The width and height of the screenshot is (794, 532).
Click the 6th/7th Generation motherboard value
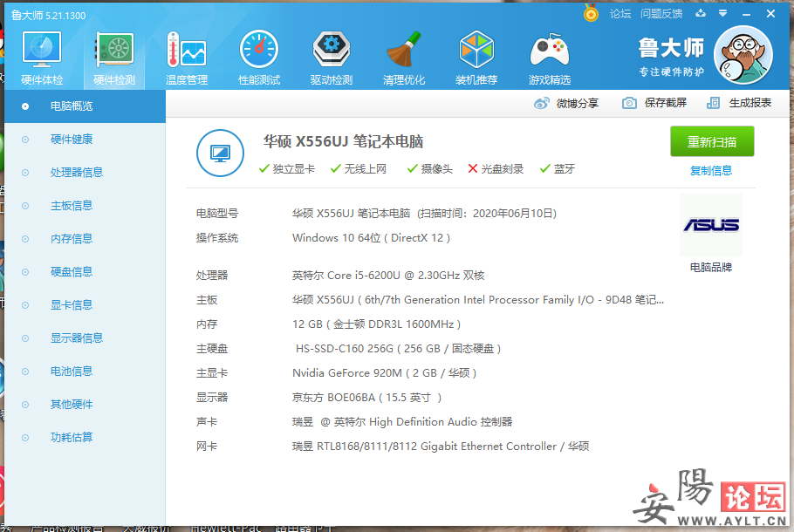click(x=478, y=300)
